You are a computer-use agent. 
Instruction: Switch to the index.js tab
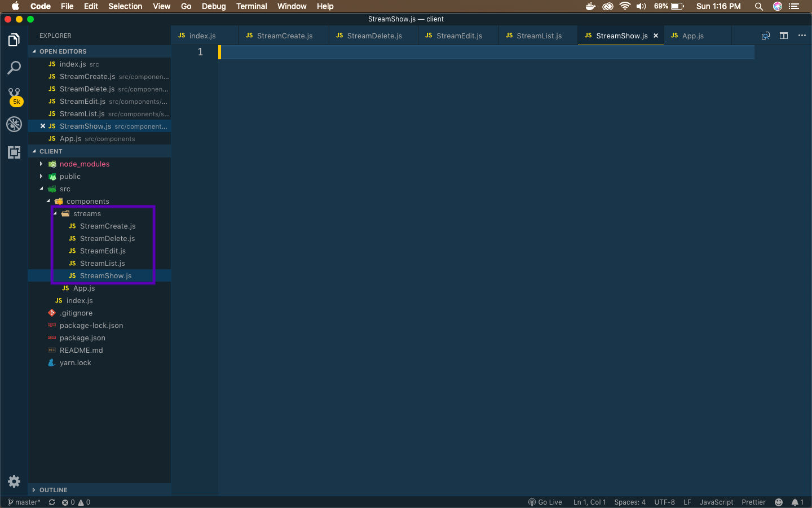click(204, 36)
